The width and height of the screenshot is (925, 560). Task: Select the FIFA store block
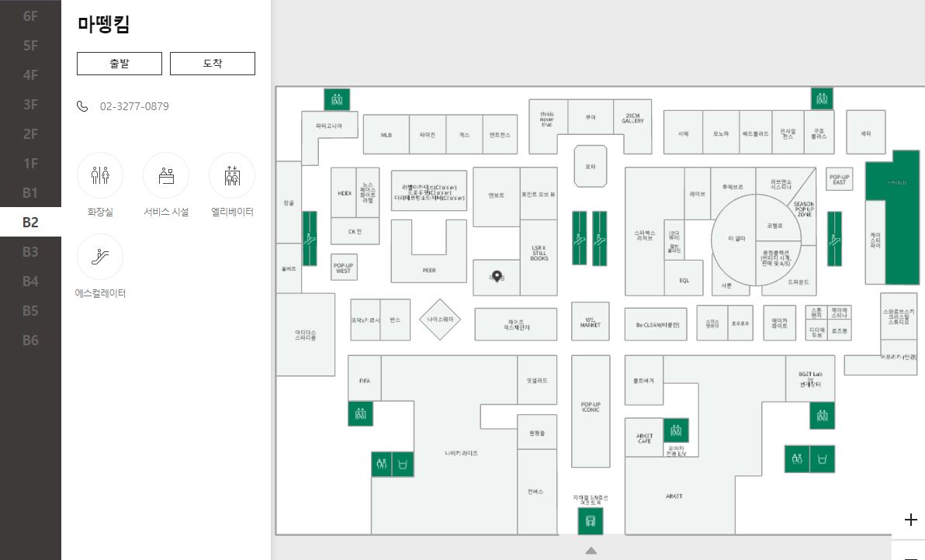tap(365, 379)
